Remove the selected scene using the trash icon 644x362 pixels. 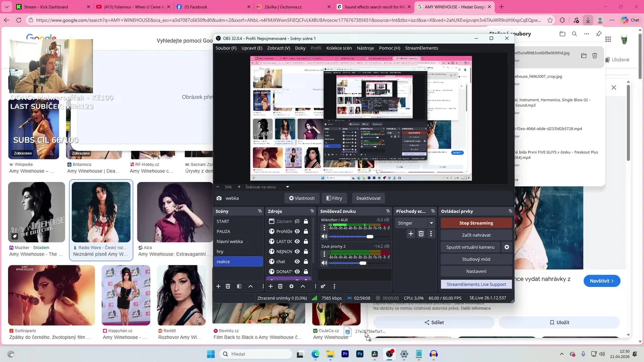point(228,286)
